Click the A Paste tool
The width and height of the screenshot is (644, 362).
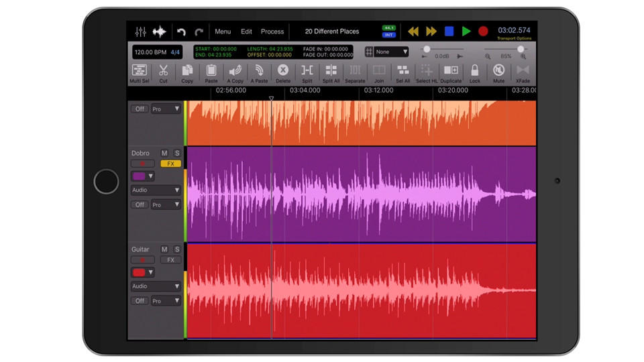click(x=259, y=74)
